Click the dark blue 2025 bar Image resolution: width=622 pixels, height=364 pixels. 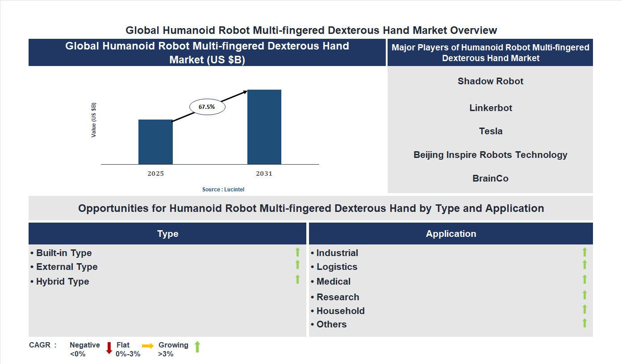pos(155,143)
